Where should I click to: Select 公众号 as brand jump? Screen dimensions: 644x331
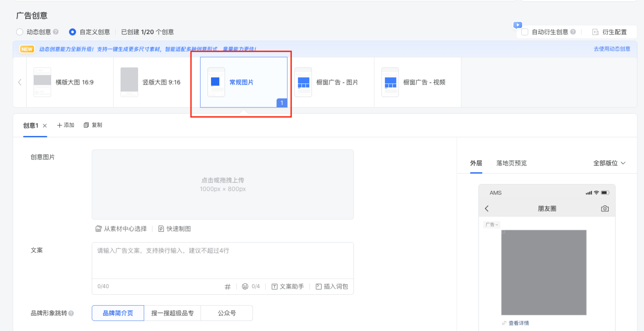pos(227,313)
